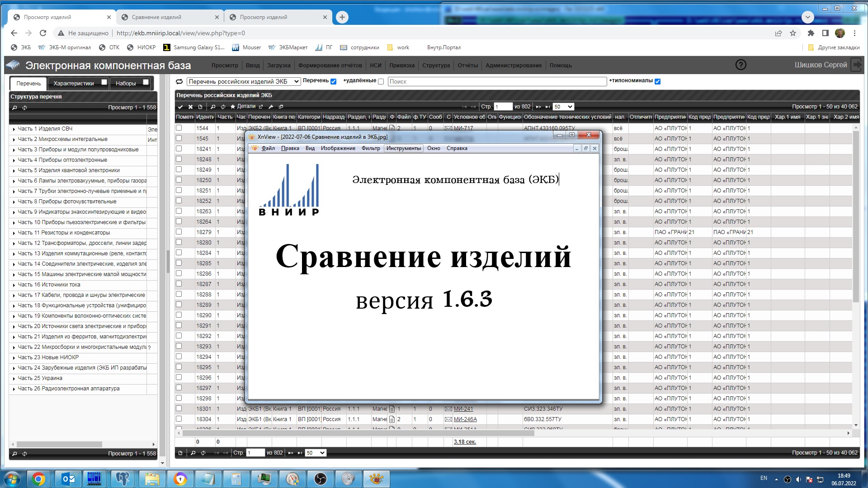Open the Формирование отчётов menu
Image resolution: width=868 pixels, height=488 pixels.
click(x=330, y=66)
